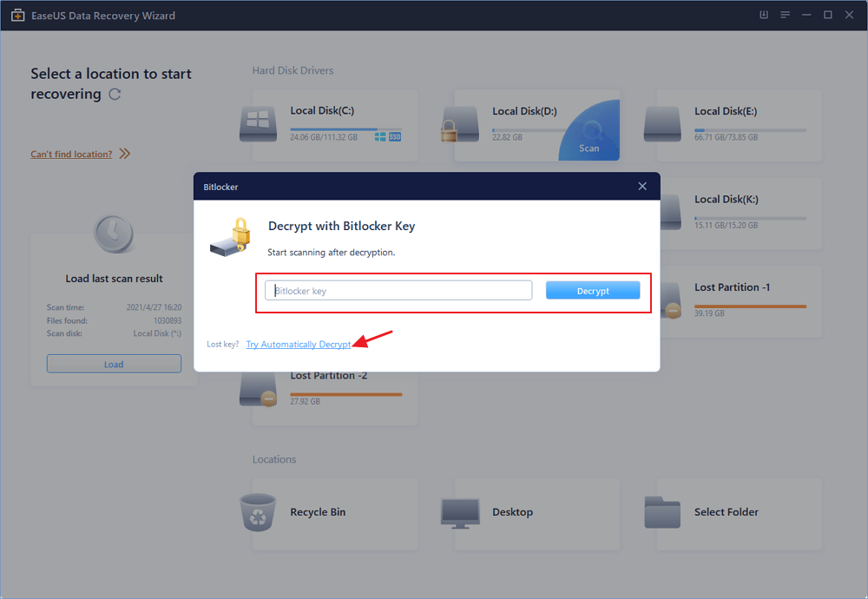Click the Decrypt button
This screenshot has width=868, height=599.
coord(593,291)
